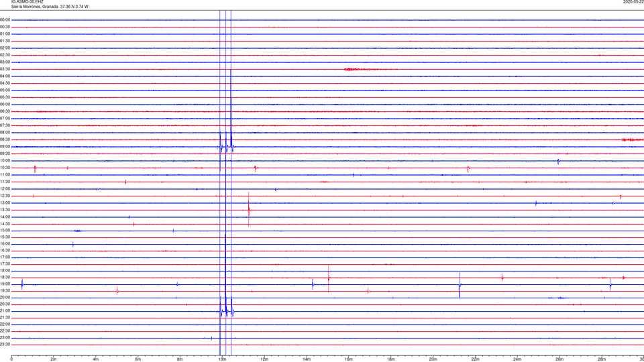The image size is (644, 362).
Task: Click the 16:30 time label
Action: (x=5, y=250)
